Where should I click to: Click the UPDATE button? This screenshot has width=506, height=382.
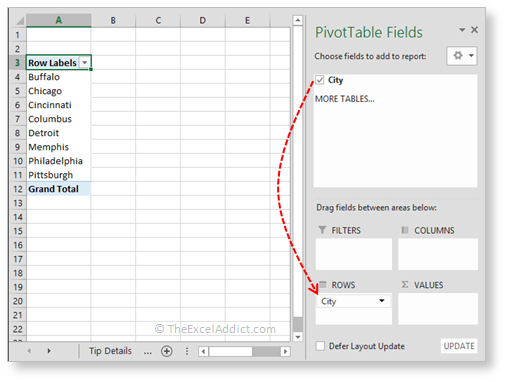(459, 346)
